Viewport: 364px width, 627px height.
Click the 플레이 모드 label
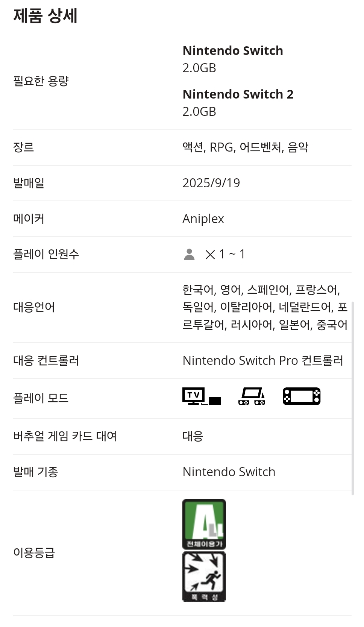pyautogui.click(x=41, y=398)
